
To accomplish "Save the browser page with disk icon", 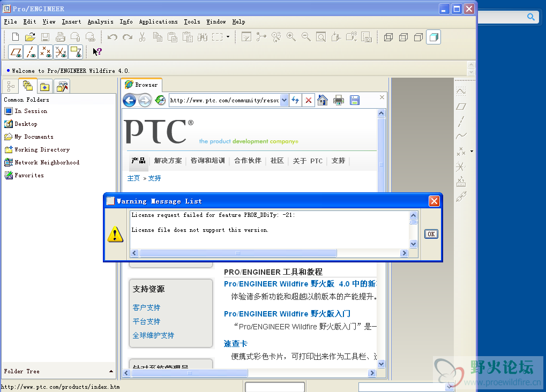I will click(355, 101).
